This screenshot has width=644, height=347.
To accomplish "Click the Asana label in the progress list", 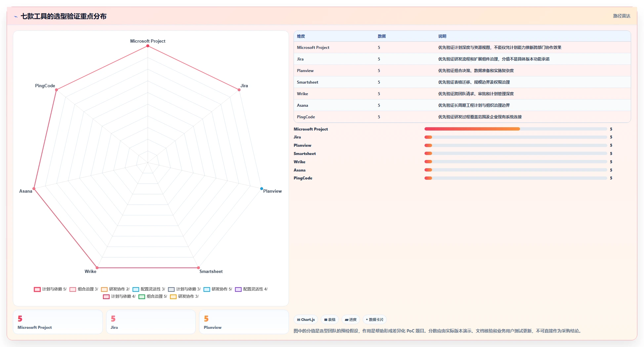I will point(300,170).
